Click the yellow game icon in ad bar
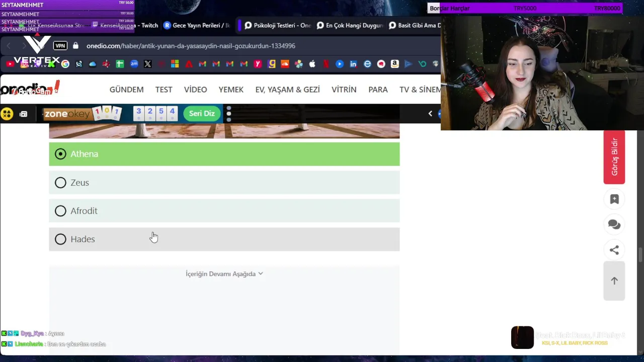This screenshot has height=362, width=644. tap(7, 114)
